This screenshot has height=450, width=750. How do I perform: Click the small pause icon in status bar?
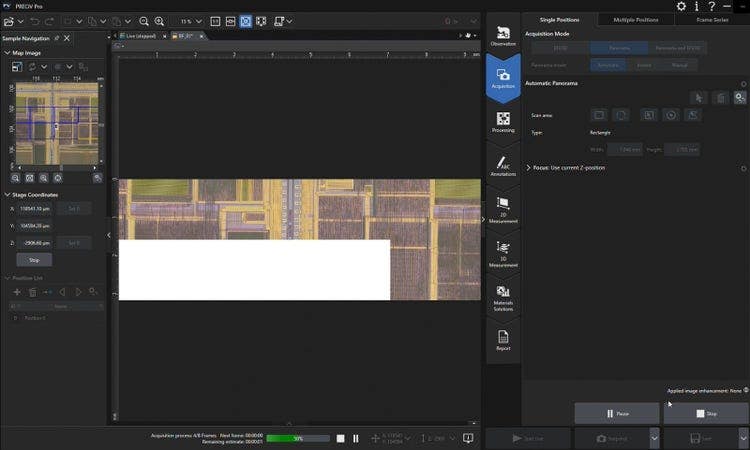(355, 438)
